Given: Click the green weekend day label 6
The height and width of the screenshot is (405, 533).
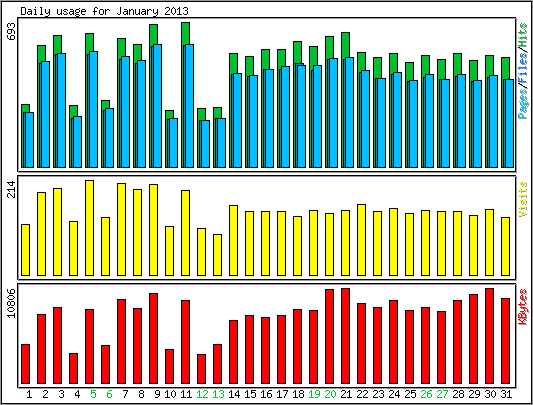Looking at the screenshot, I should (109, 394).
